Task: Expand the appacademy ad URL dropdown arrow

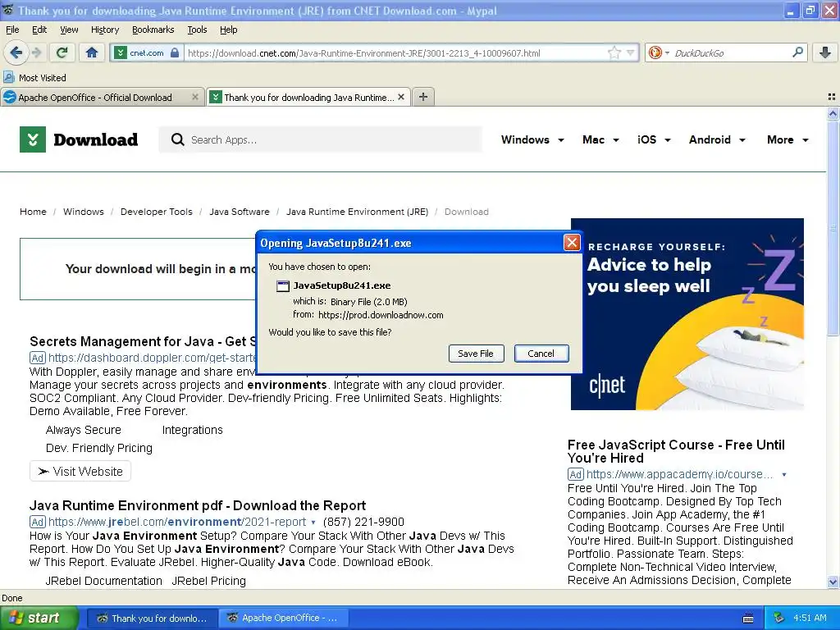Action: coord(783,475)
